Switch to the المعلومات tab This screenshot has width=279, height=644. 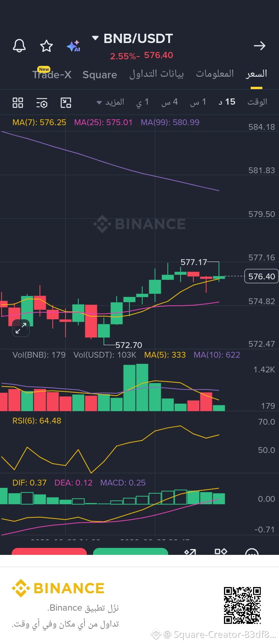point(215,74)
